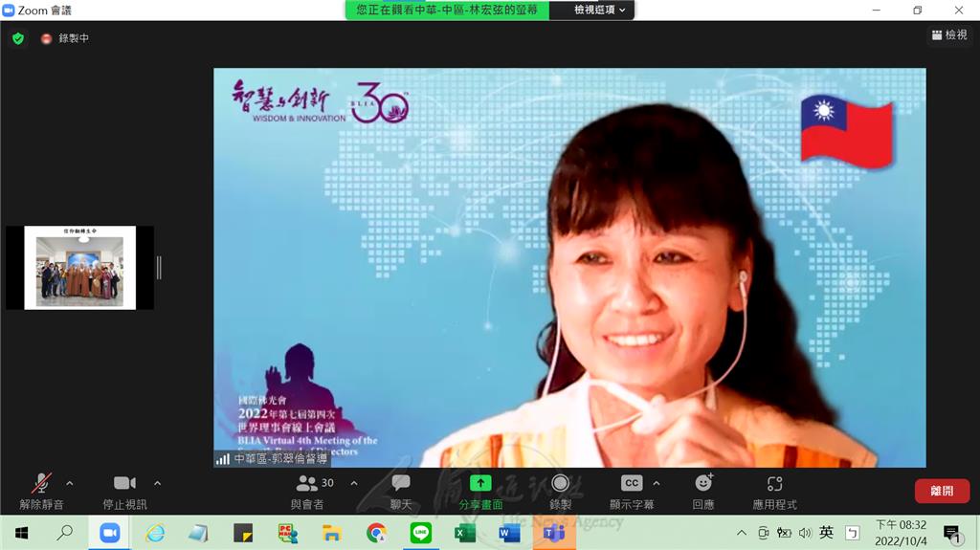Show captions with the CC button
The height and width of the screenshot is (550, 980).
click(632, 491)
